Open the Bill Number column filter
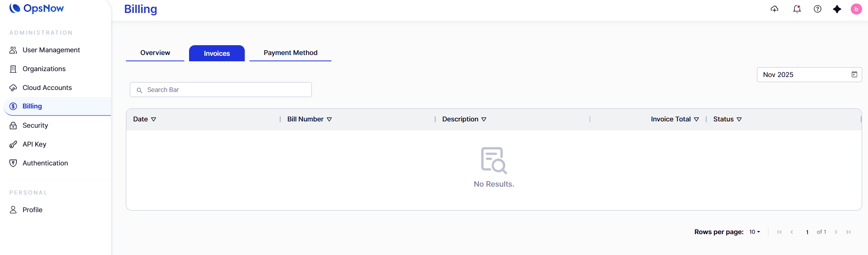 (329, 119)
